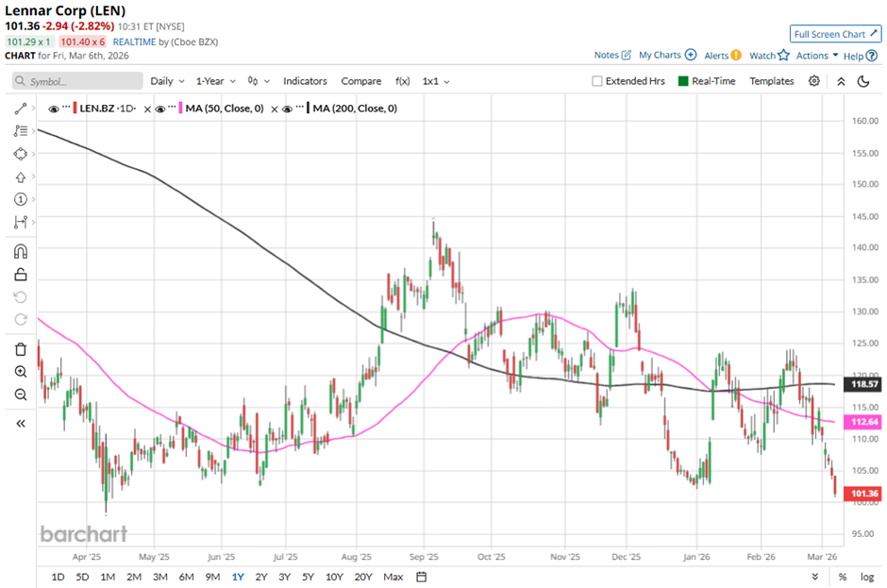Image resolution: width=887 pixels, height=588 pixels.
Task: Select the price range measure tool
Action: (21, 222)
